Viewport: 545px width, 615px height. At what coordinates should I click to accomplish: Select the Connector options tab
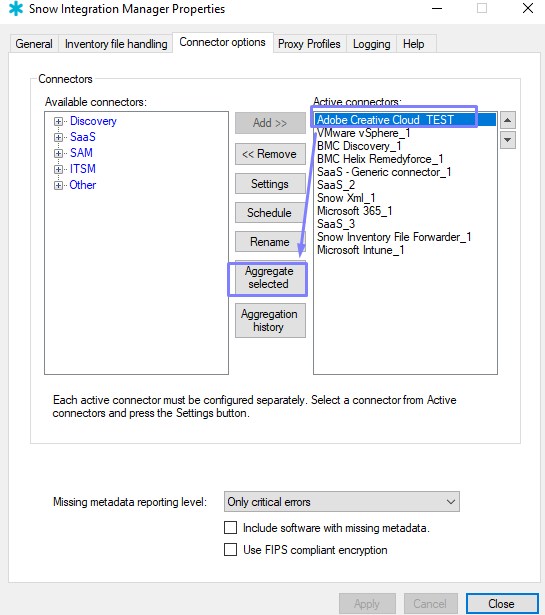[x=222, y=42]
